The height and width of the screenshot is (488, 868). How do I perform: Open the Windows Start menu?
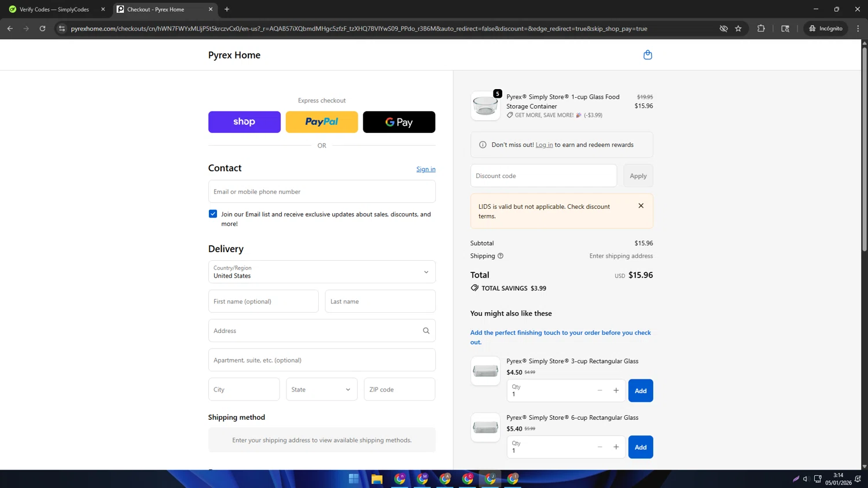tap(354, 479)
